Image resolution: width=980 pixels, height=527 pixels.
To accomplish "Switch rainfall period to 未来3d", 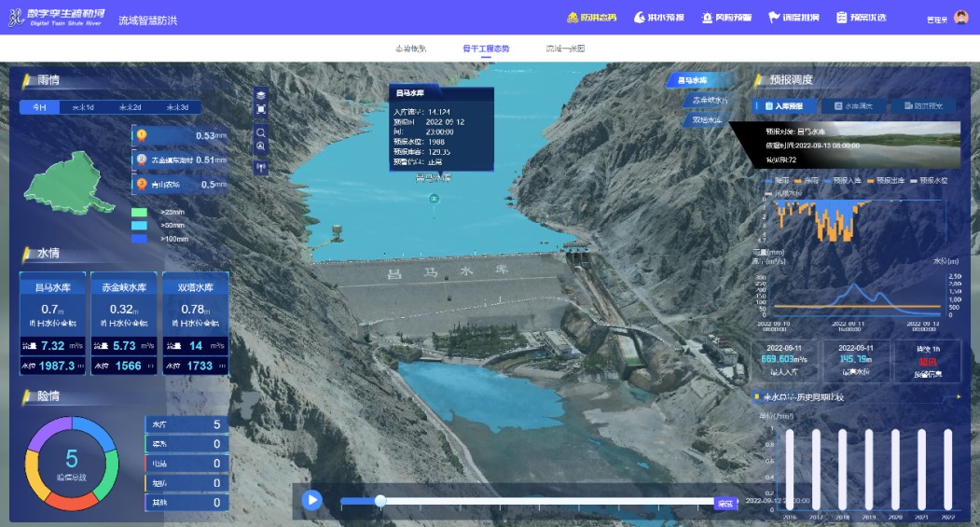I will click(177, 107).
